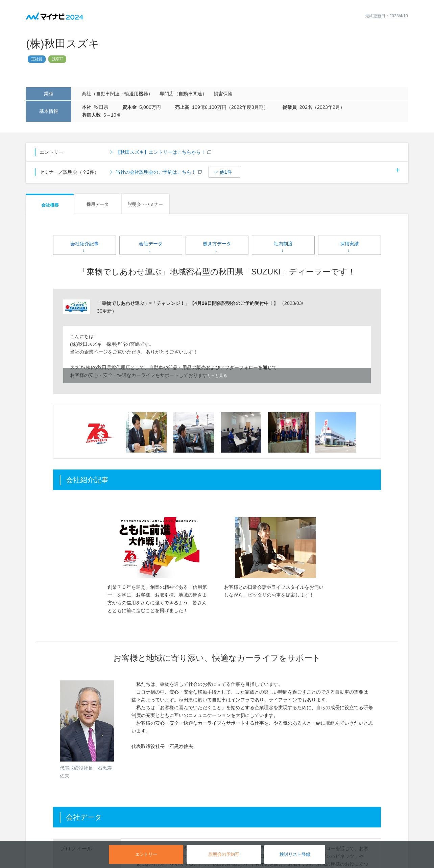
Task: Switch to the 説明会・セミナー tab
Action: [145, 204]
